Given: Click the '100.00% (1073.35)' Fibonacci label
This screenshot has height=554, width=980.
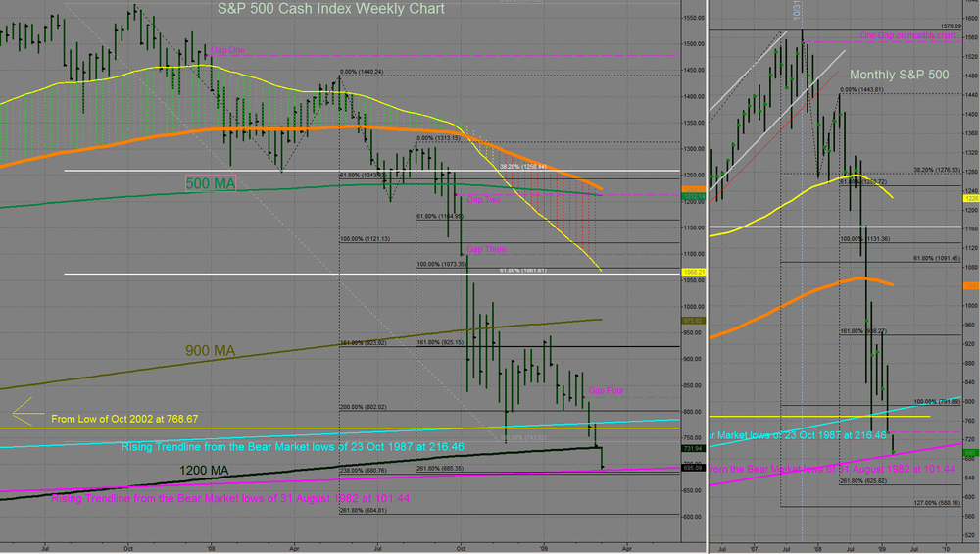Looking at the screenshot, I should [x=441, y=264].
